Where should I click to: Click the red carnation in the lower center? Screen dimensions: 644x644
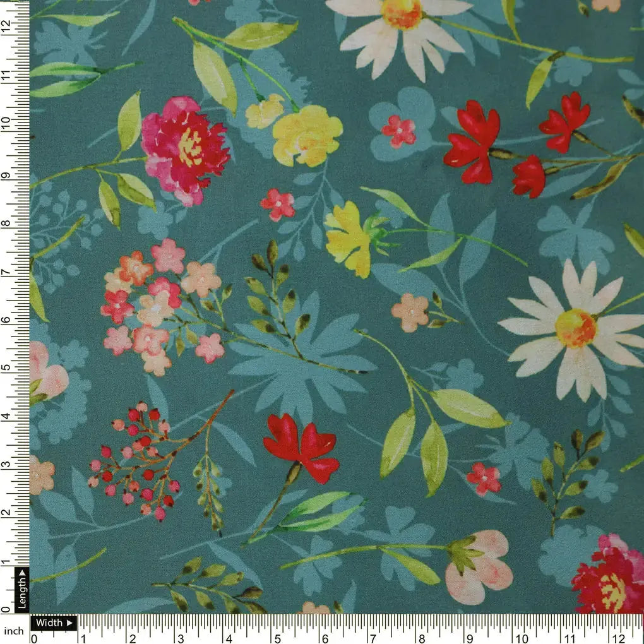click(x=302, y=446)
